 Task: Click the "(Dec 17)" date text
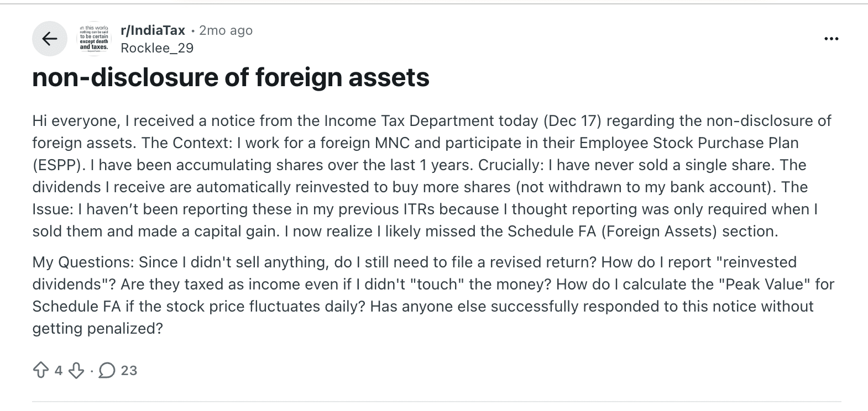(572, 121)
